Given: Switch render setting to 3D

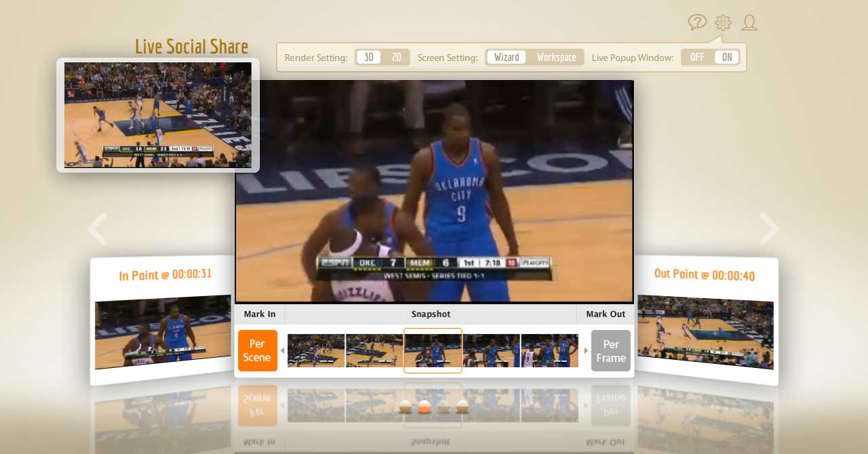Looking at the screenshot, I should click(368, 58).
